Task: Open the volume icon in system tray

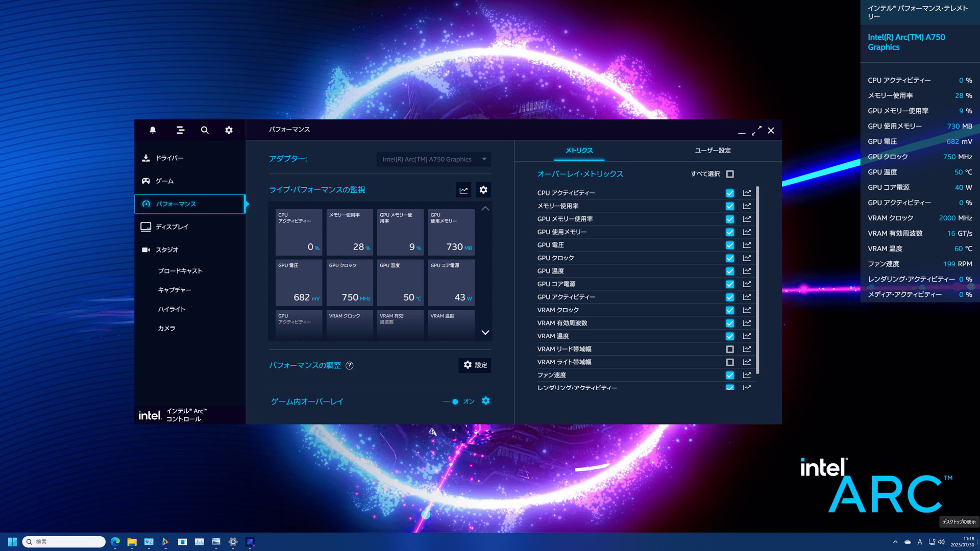Action: (941, 542)
